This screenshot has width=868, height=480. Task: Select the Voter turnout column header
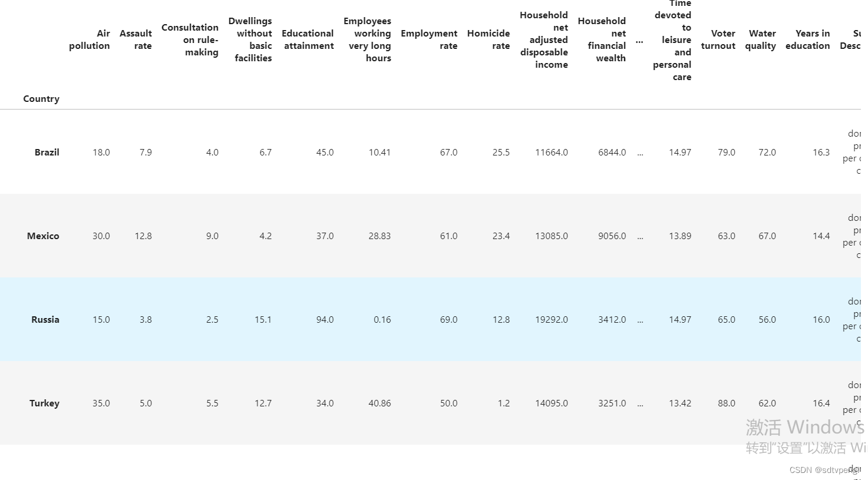point(718,39)
